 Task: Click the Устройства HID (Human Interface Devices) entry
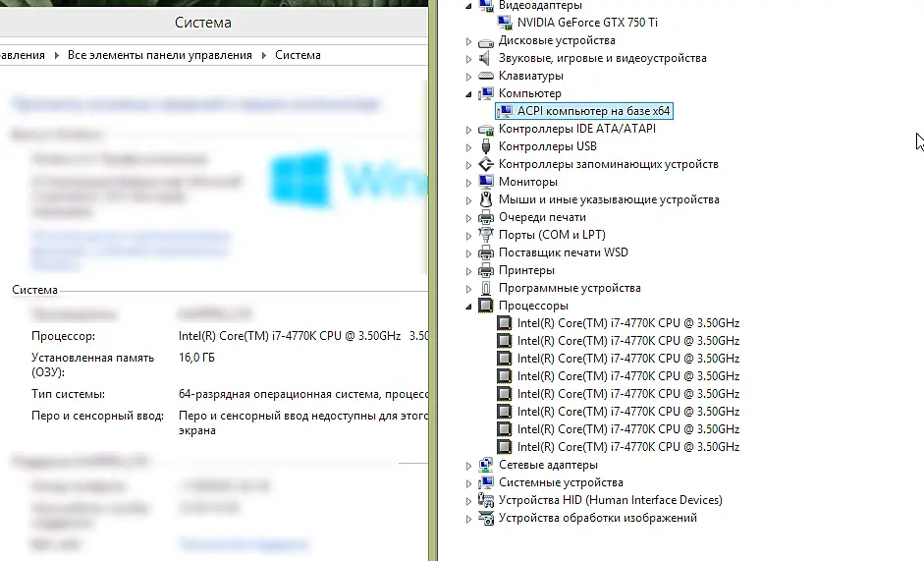tap(610, 500)
